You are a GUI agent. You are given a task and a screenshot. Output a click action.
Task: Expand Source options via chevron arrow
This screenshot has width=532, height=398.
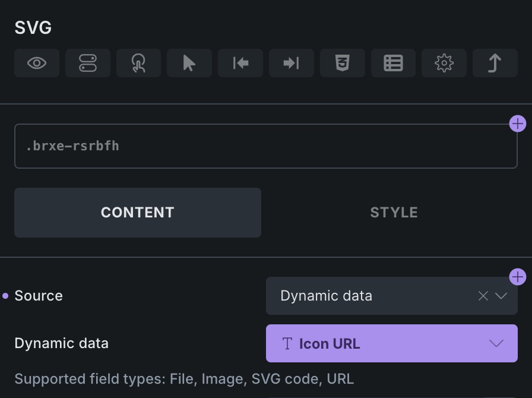pyautogui.click(x=501, y=296)
